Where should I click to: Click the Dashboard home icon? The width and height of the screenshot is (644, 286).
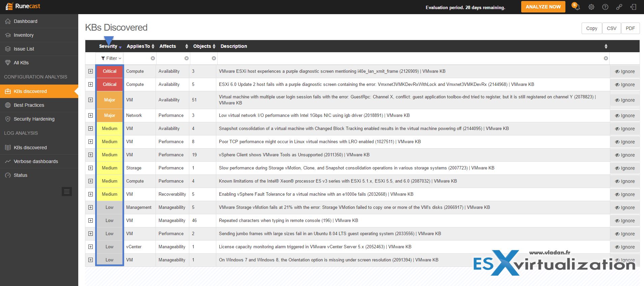click(8, 21)
